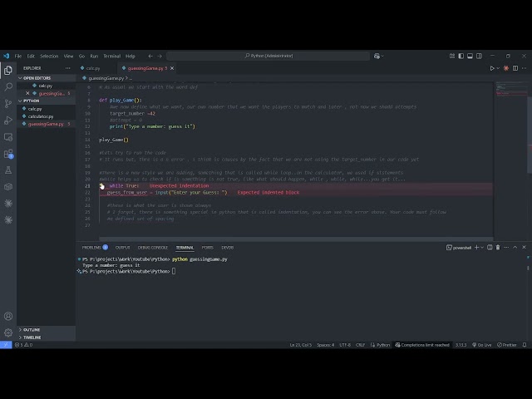
Task: Open Run and Debug view
Action: [x=8, y=120]
